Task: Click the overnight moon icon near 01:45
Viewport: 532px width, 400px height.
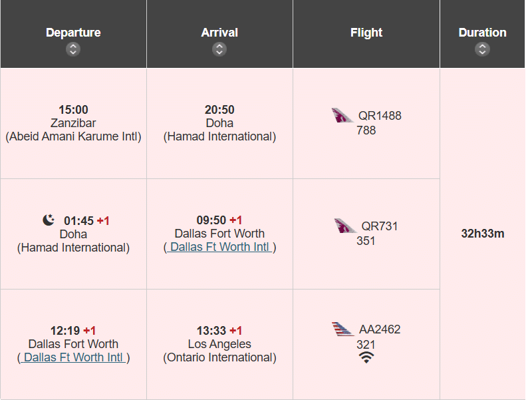Action: click(49, 220)
